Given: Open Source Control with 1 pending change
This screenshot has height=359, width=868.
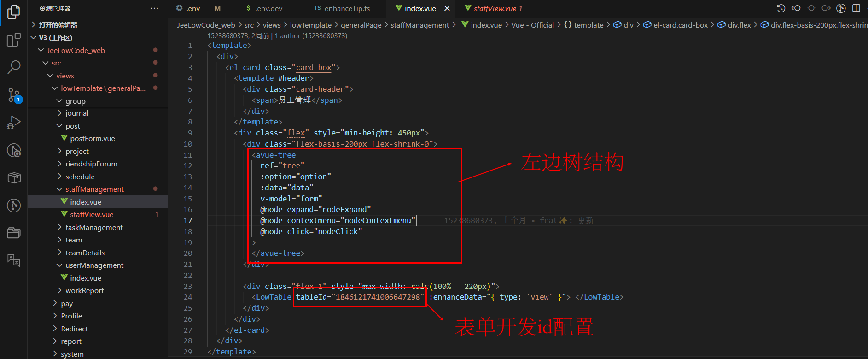Looking at the screenshot, I should point(14,95).
